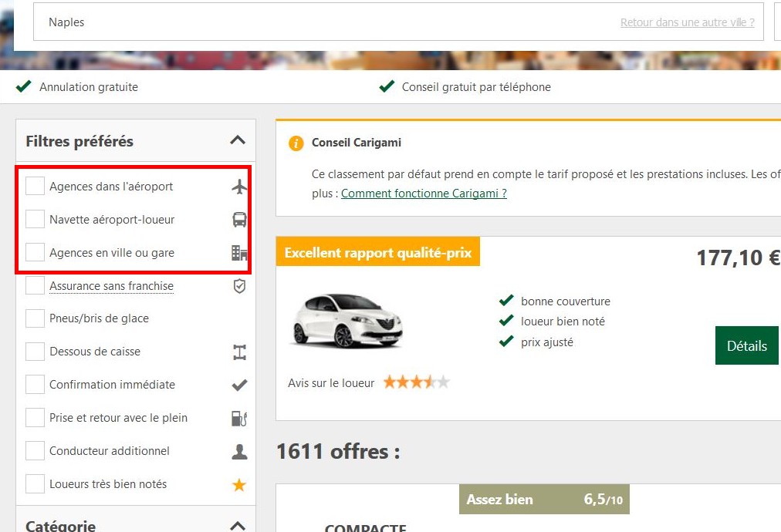This screenshot has width=781, height=532.
Task: Click the shield icon for Assurance sans franchise
Action: tap(239, 286)
